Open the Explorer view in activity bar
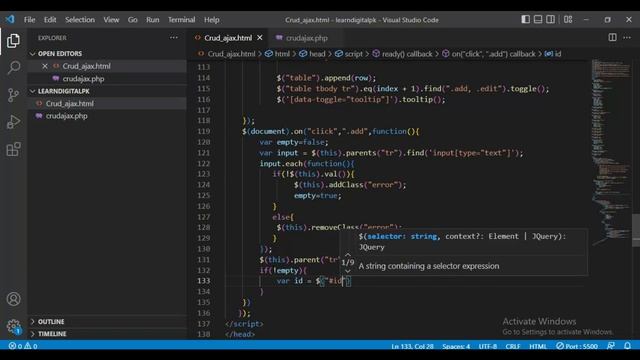This screenshot has height=360, width=640. tap(13, 41)
